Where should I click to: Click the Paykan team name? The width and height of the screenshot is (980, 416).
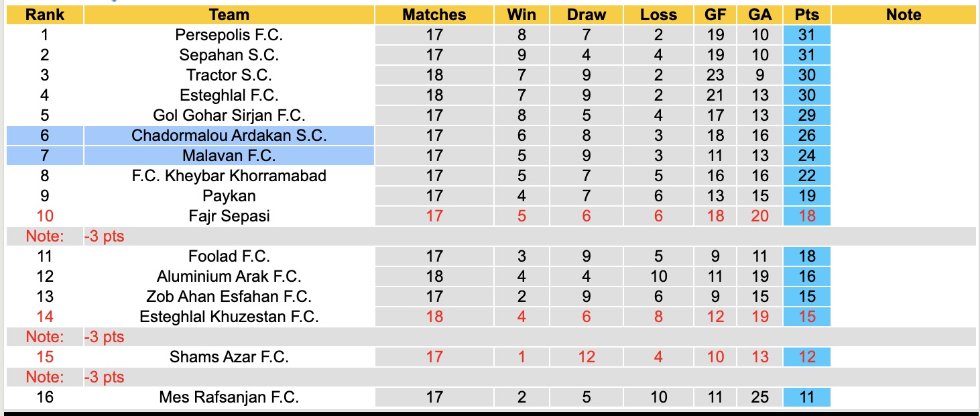pyautogui.click(x=229, y=196)
